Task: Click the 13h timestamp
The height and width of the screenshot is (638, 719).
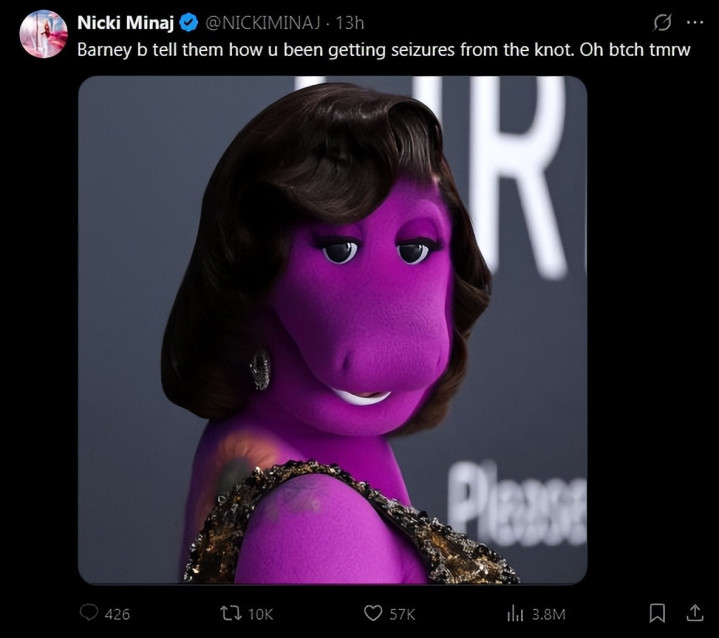Action: (x=350, y=24)
